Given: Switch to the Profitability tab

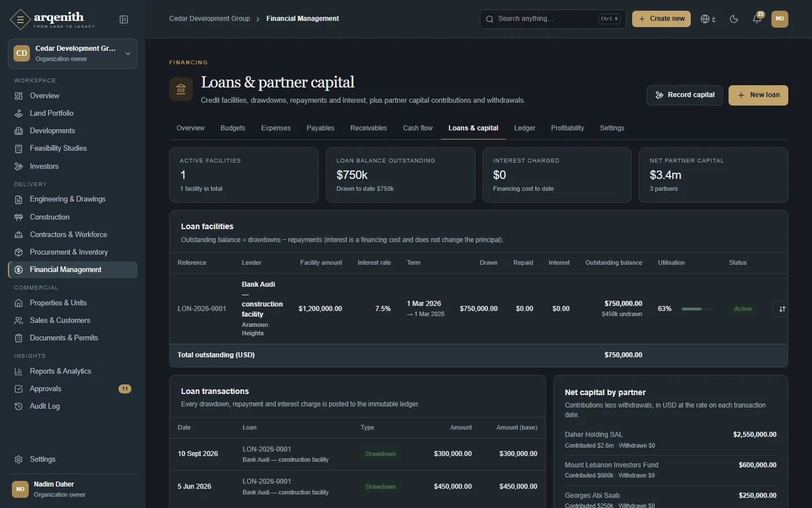Looking at the screenshot, I should coord(567,128).
